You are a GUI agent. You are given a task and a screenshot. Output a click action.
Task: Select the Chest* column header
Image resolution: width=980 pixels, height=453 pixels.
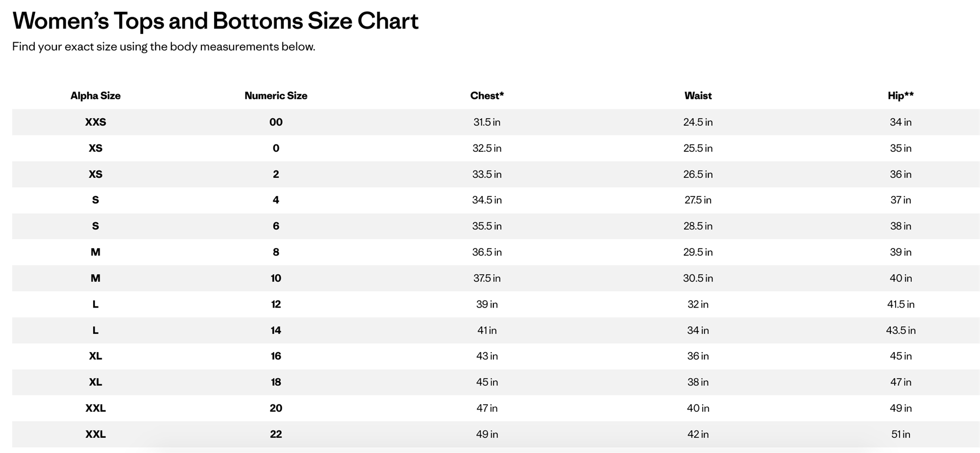coord(487,95)
